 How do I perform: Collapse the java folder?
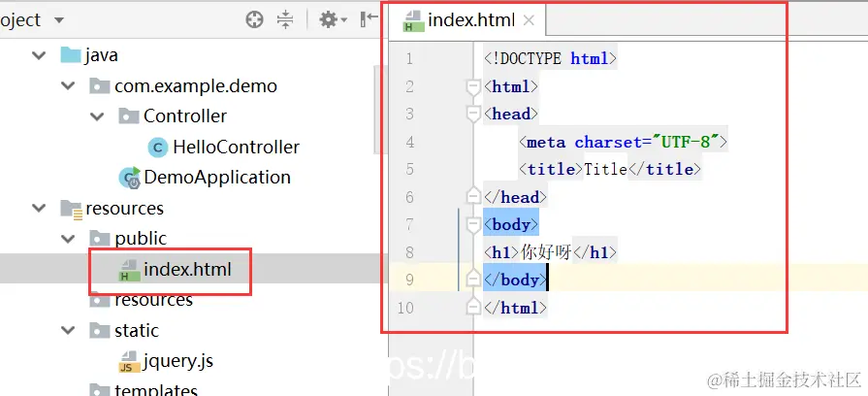coord(39,55)
